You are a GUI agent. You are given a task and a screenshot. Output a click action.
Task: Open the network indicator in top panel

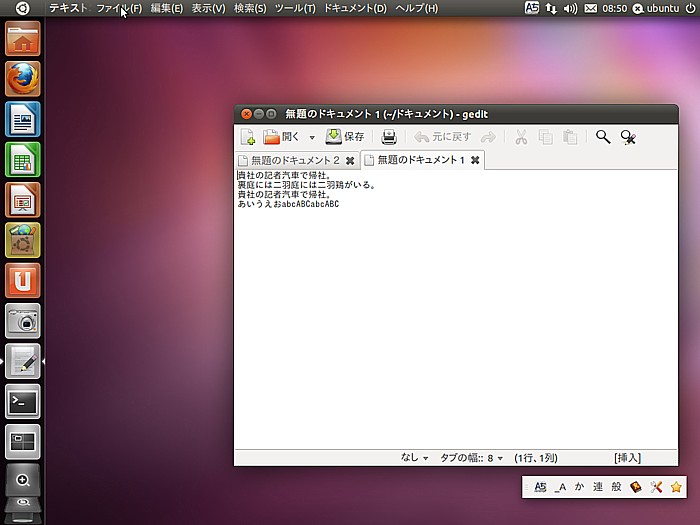(x=551, y=8)
